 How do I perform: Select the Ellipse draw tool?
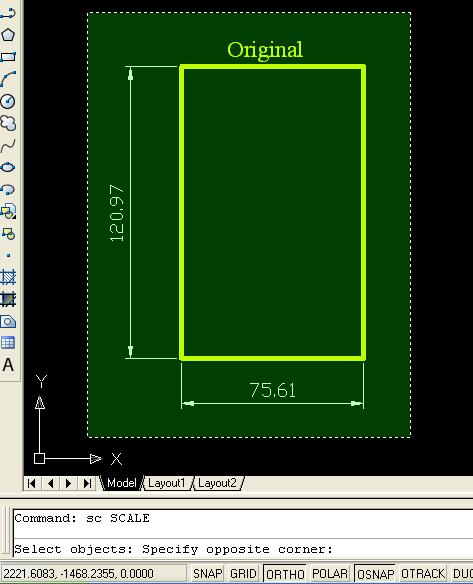click(8, 167)
